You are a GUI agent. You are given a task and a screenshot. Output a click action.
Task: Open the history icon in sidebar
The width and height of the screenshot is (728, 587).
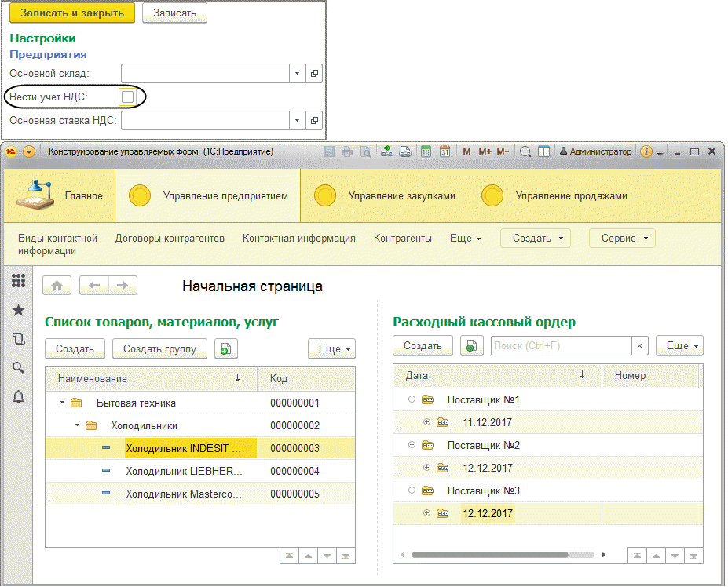point(19,339)
